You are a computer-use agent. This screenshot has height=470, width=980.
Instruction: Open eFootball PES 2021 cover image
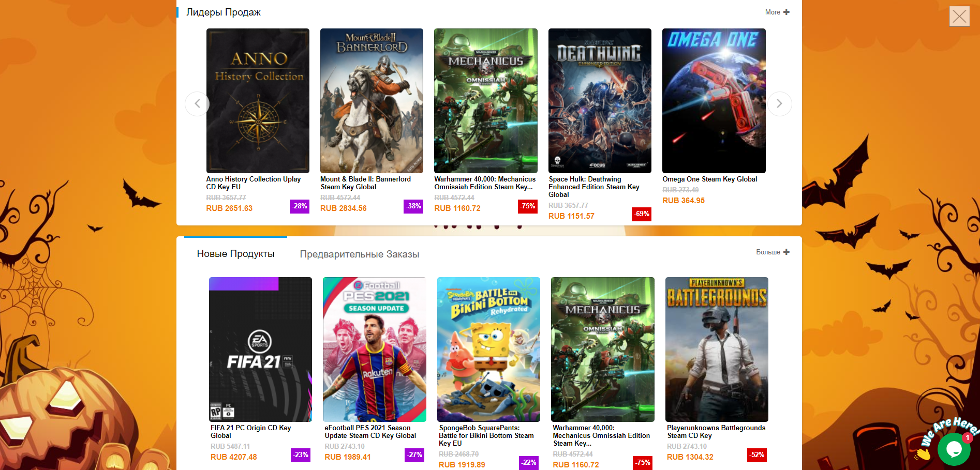pos(375,350)
